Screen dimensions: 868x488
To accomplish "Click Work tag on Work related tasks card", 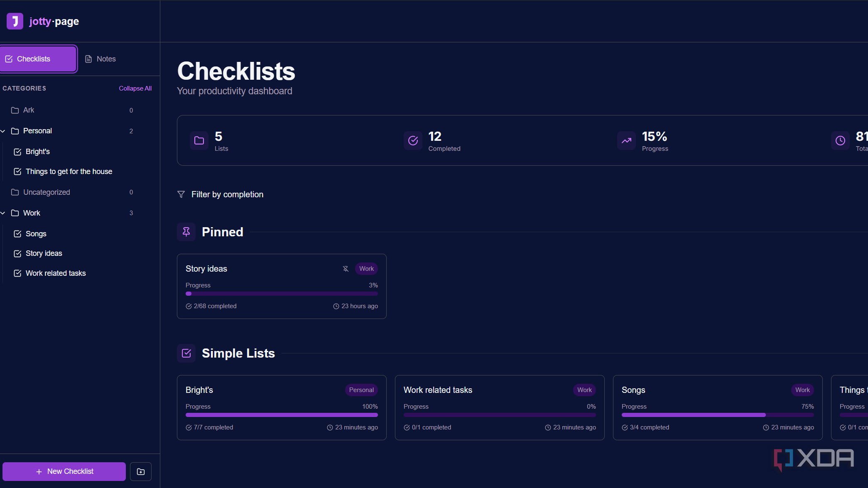I will (x=584, y=390).
